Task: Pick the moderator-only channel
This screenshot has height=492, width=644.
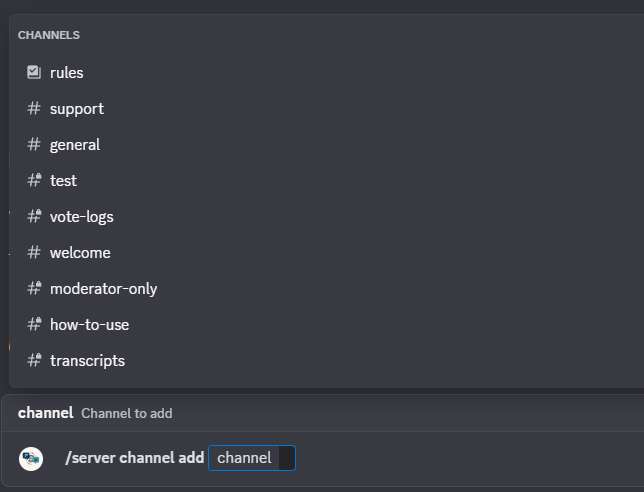Action: pyautogui.click(x=103, y=288)
